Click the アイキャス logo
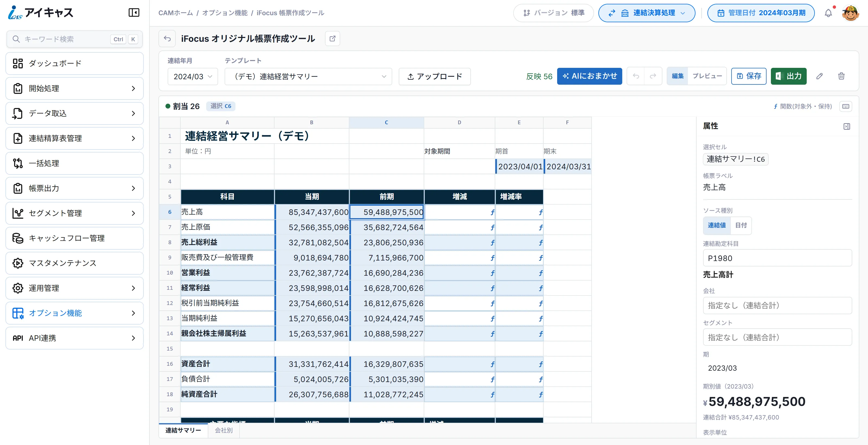This screenshot has height=445, width=868. click(x=40, y=12)
